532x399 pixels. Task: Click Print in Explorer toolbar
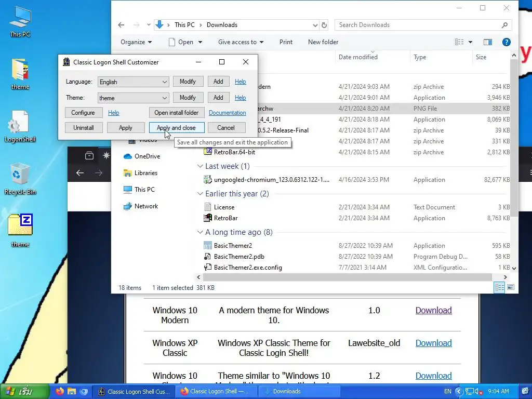click(286, 42)
